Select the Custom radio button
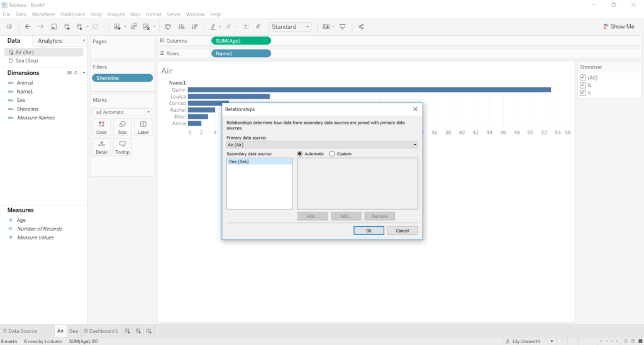This screenshot has width=644, height=345. (332, 153)
